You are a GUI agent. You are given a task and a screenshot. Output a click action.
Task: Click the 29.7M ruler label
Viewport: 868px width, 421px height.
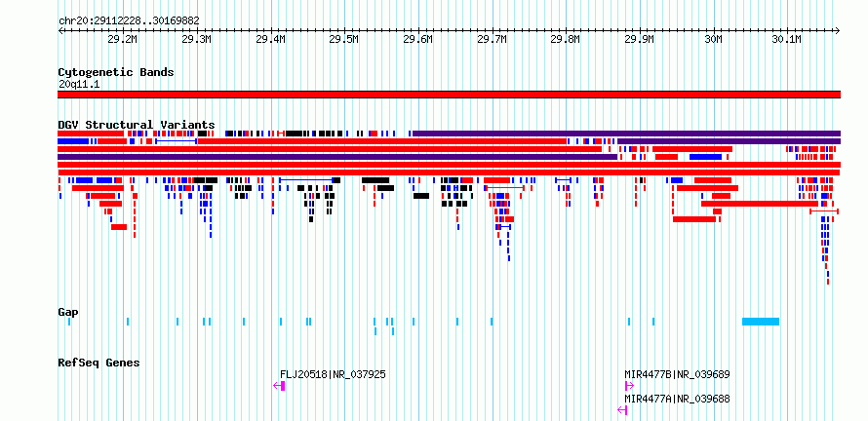(492, 39)
